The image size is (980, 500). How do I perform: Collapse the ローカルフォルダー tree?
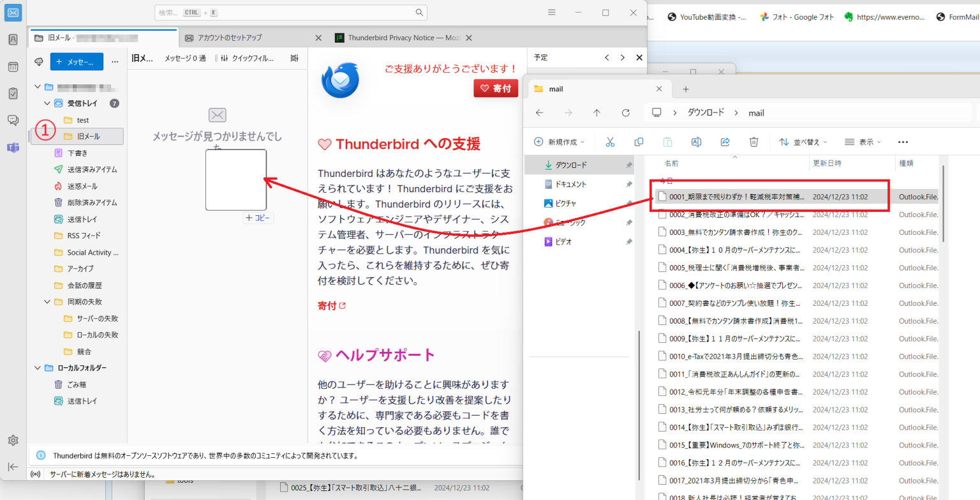coord(38,368)
